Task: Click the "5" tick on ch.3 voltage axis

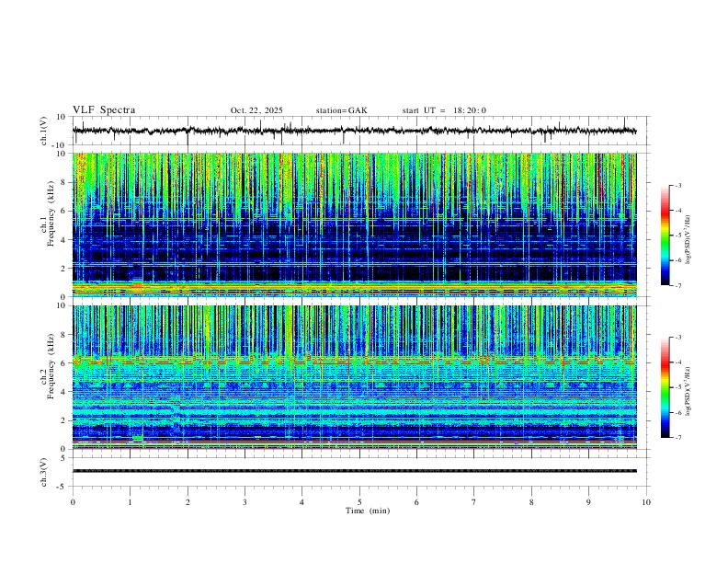Action: [x=63, y=458]
